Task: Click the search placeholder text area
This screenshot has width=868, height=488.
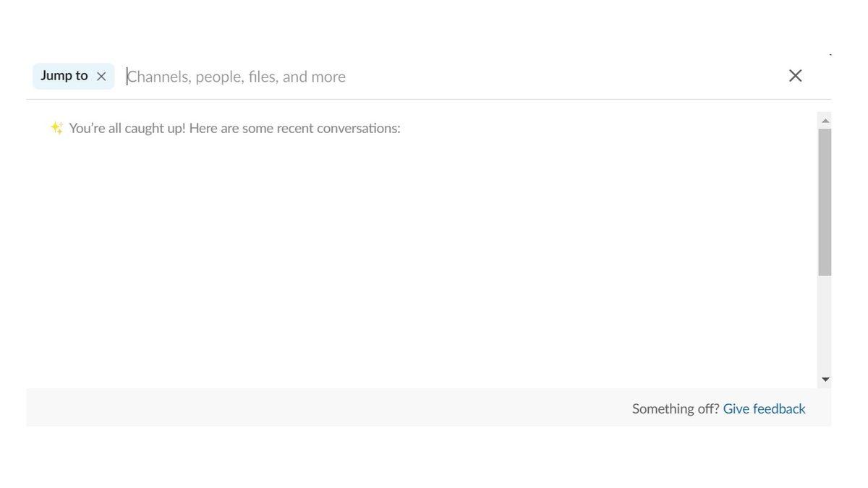Action: [x=236, y=76]
